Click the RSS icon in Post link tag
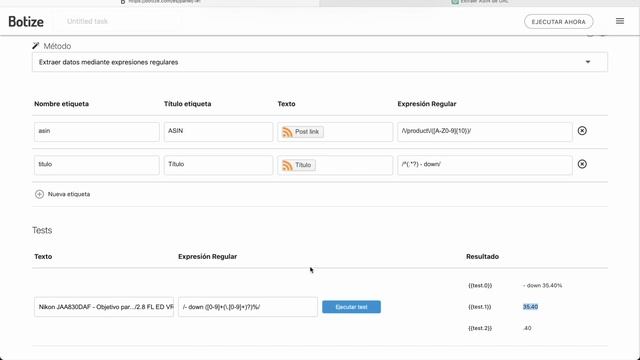 pyautogui.click(x=287, y=132)
